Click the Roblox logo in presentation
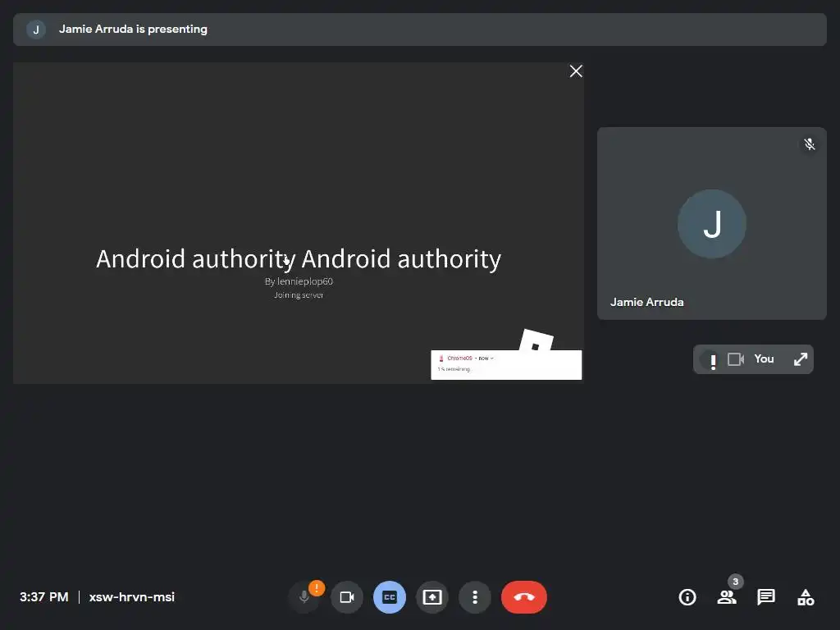This screenshot has width=840, height=630. 536,340
